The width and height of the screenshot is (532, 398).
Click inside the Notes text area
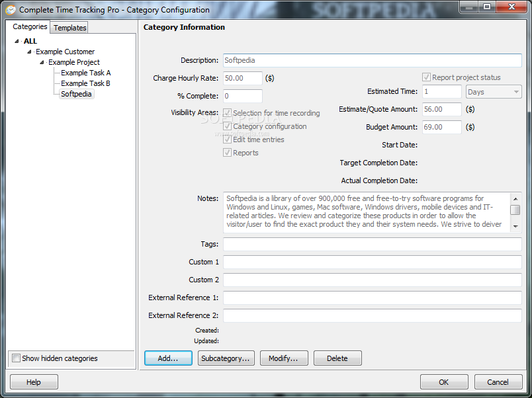coord(367,212)
